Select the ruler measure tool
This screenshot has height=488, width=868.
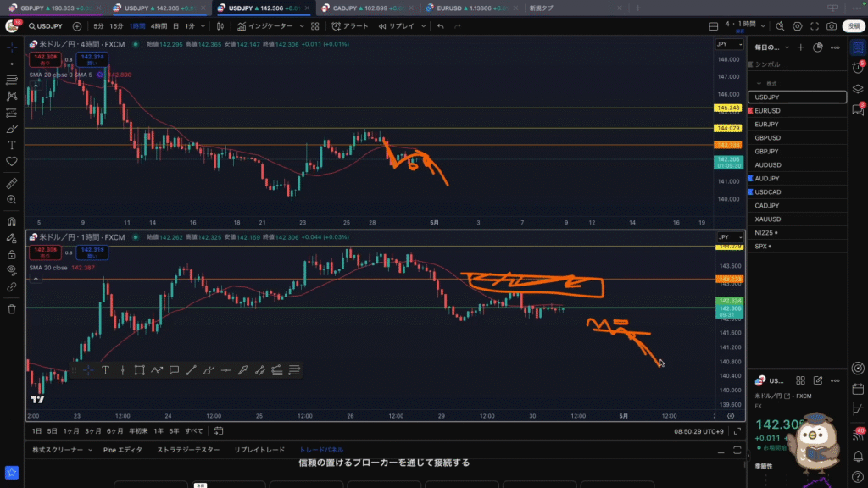tap(12, 183)
